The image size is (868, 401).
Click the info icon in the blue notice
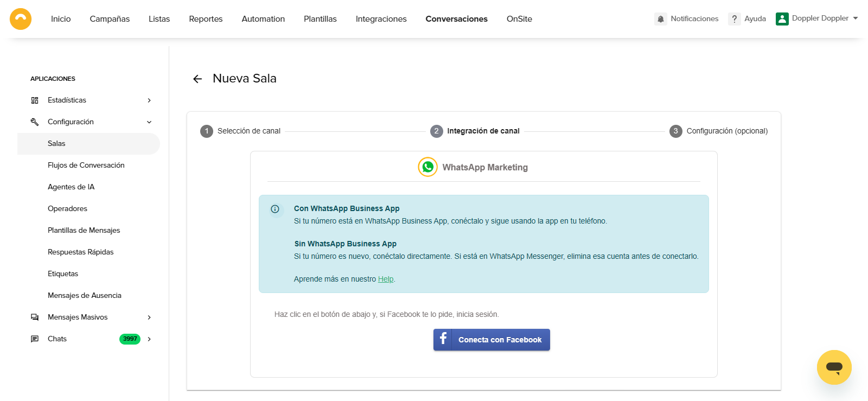coord(275,209)
